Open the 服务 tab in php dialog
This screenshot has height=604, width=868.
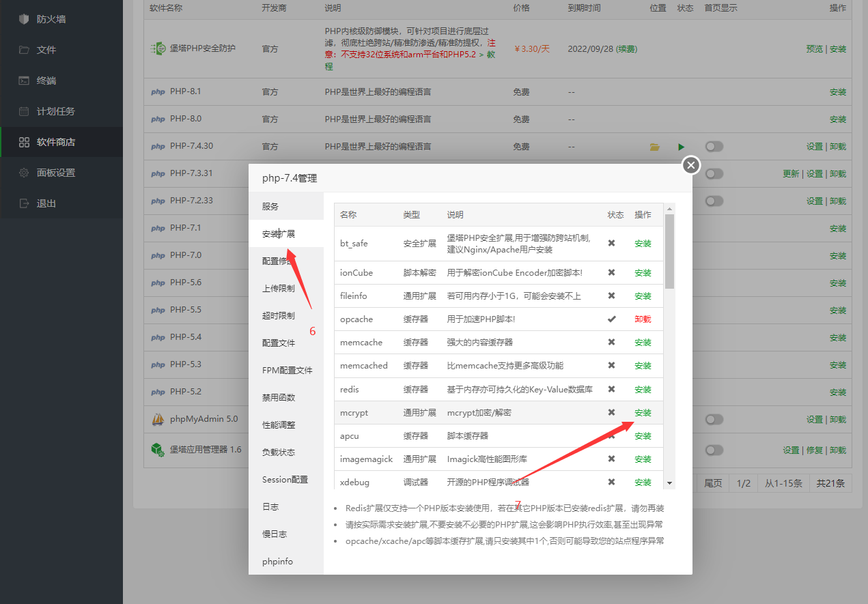coord(286,206)
